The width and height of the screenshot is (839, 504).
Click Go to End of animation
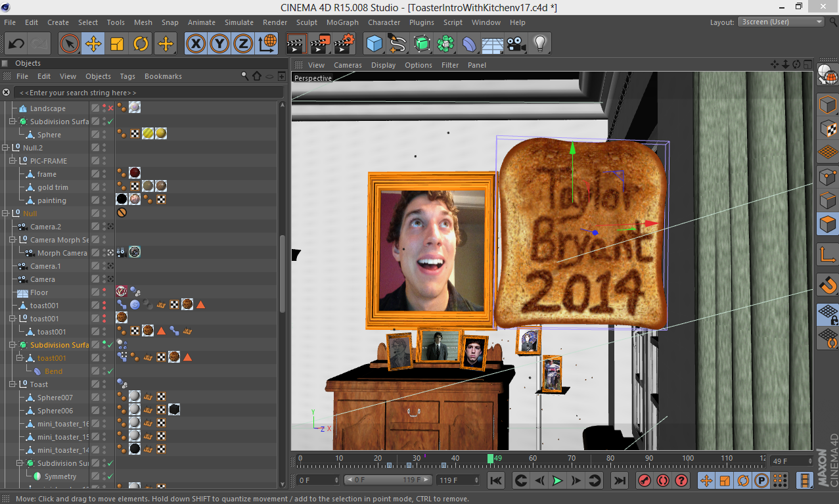[620, 481]
